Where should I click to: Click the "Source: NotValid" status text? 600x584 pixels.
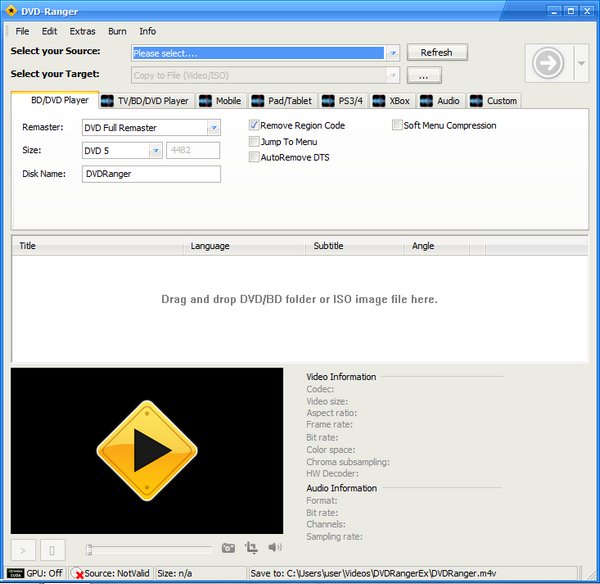pos(117,573)
